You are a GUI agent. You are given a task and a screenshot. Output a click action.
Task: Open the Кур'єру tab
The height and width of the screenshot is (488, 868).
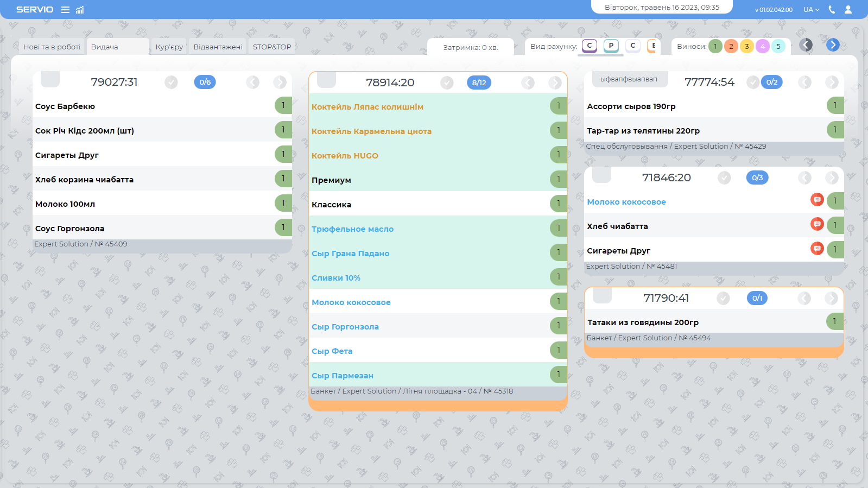[x=169, y=47]
